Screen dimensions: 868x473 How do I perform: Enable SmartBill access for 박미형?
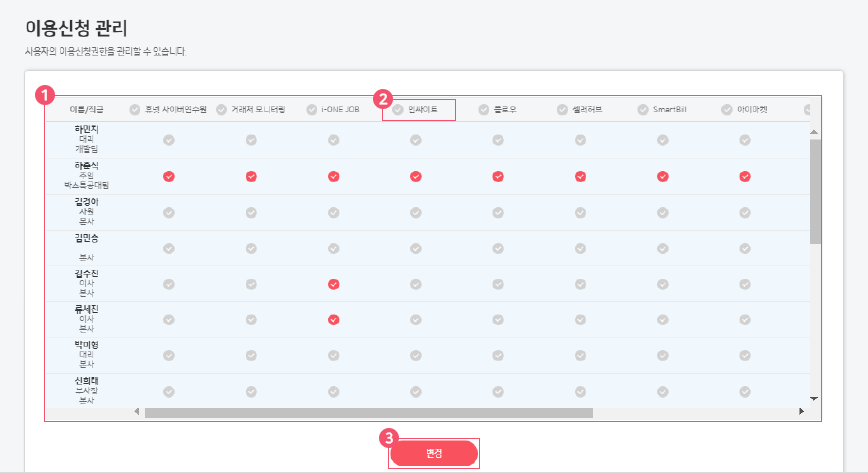point(662,356)
